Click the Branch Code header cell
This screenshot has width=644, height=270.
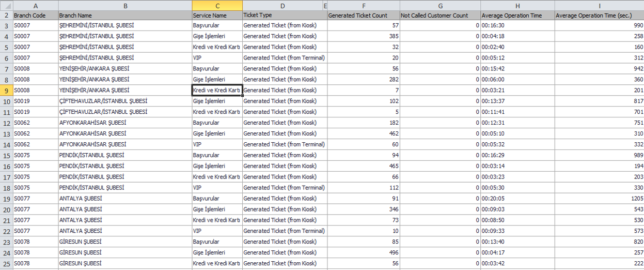35,16
